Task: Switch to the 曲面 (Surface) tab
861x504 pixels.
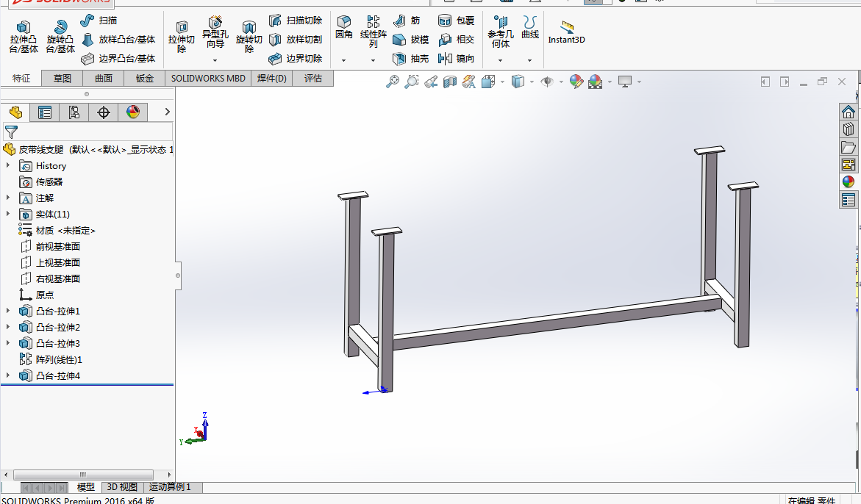Action: pos(103,79)
